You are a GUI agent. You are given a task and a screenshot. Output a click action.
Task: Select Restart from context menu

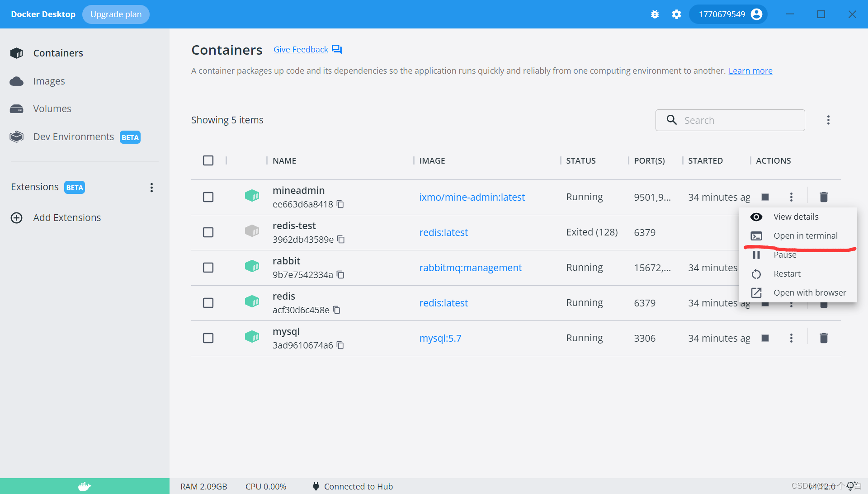tap(787, 274)
